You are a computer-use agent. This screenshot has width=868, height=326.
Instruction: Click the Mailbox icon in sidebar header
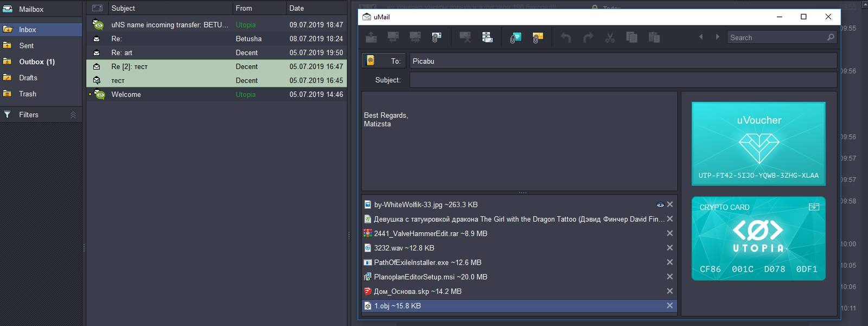click(8, 9)
